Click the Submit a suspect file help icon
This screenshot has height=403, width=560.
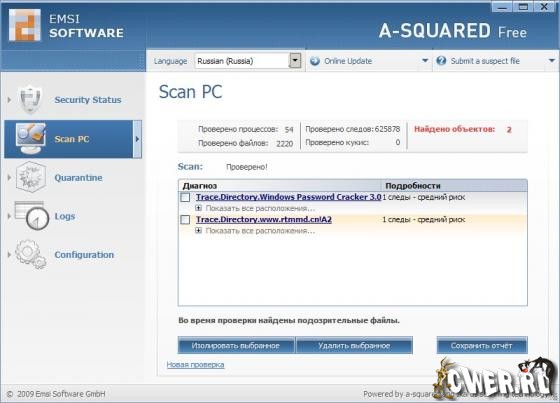tap(441, 61)
